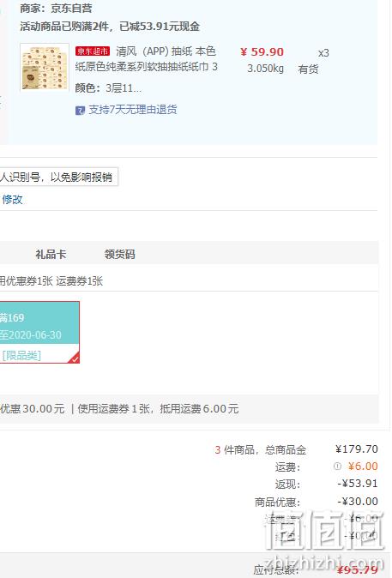
Task: Click the 颜色: 3层11... product spec text
Action: [x=108, y=87]
